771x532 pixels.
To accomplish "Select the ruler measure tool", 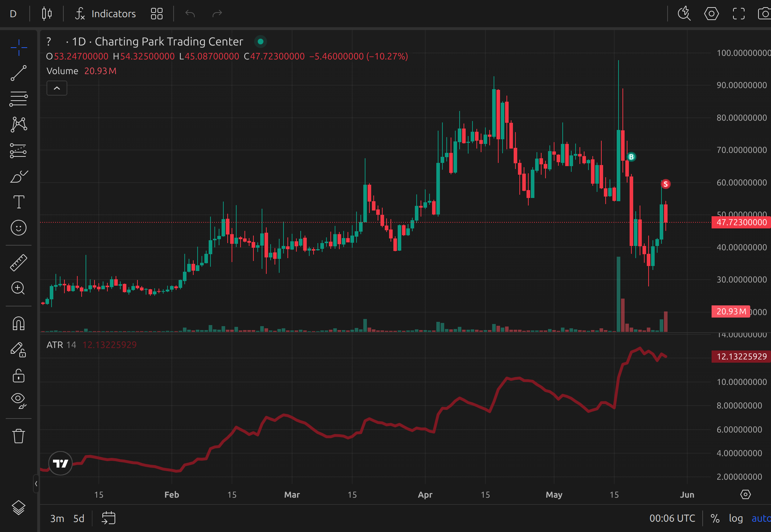I will (x=19, y=262).
